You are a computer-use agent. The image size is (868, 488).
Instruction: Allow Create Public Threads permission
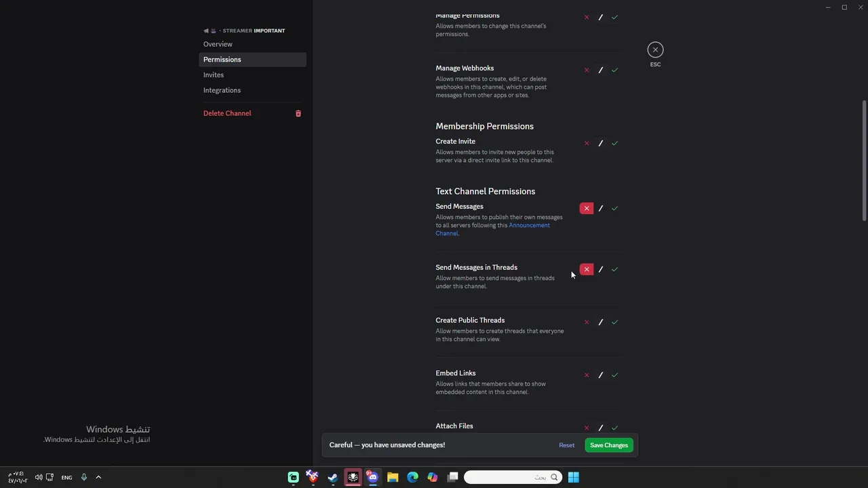(x=614, y=322)
